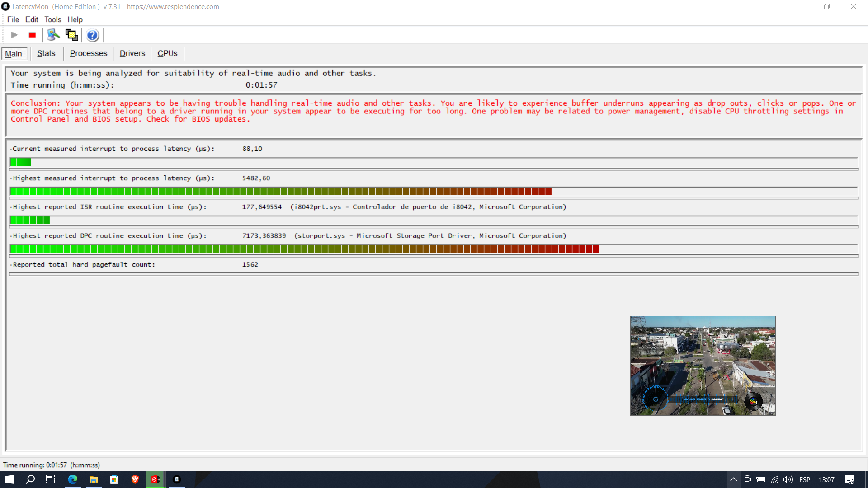Open the ESP input language selector
868x488 pixels.
[x=805, y=479]
